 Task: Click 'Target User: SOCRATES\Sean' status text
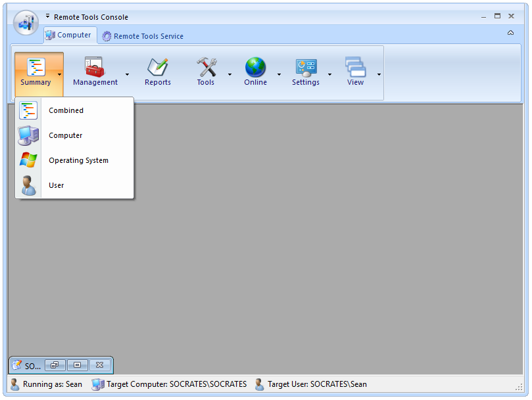tap(317, 384)
